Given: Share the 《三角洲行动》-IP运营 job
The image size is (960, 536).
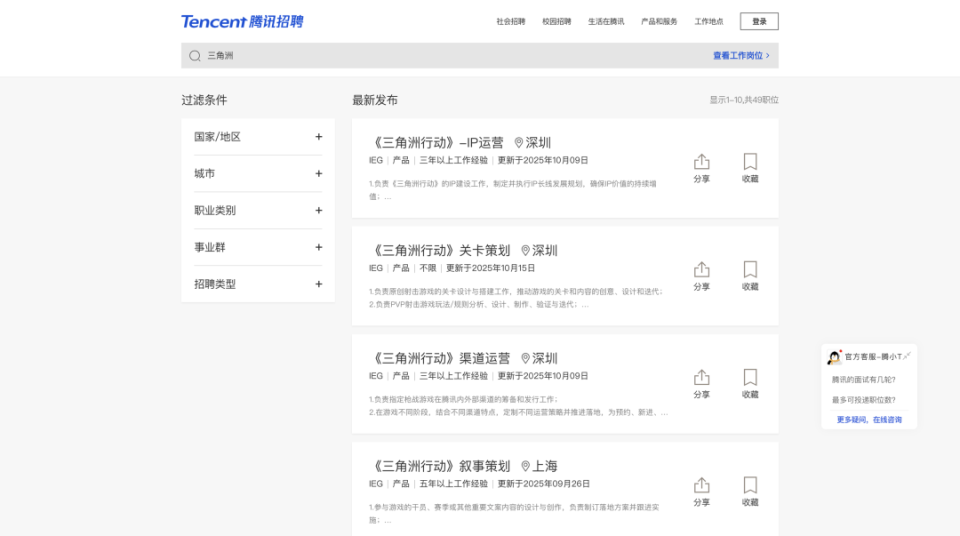Looking at the screenshot, I should point(702,168).
